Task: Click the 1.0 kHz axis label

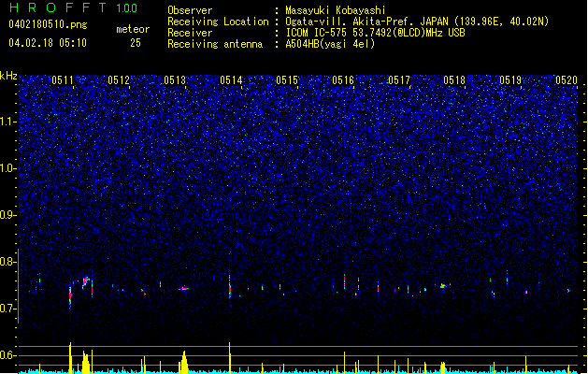Action: (7, 168)
